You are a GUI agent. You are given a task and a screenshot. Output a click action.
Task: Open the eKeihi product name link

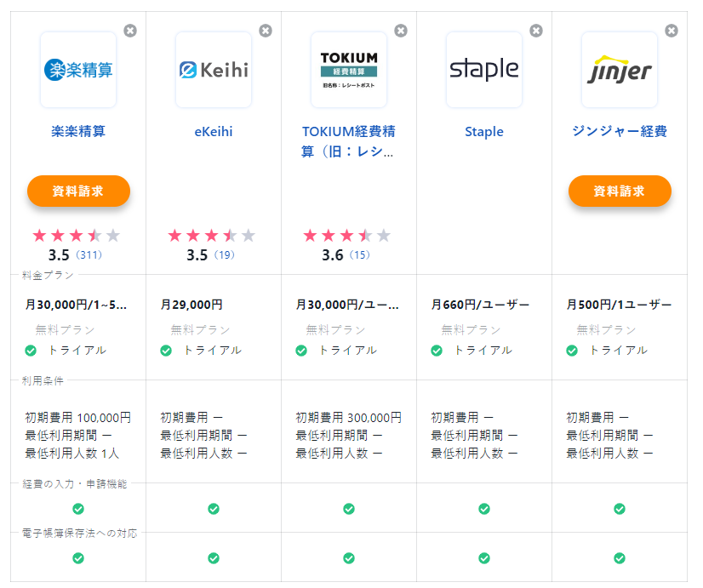click(x=214, y=132)
